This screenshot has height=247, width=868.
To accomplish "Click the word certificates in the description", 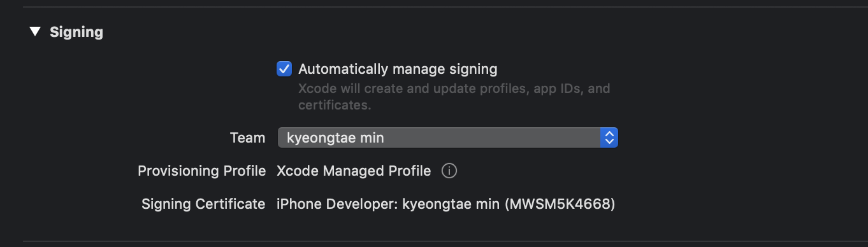I will tap(335, 105).
